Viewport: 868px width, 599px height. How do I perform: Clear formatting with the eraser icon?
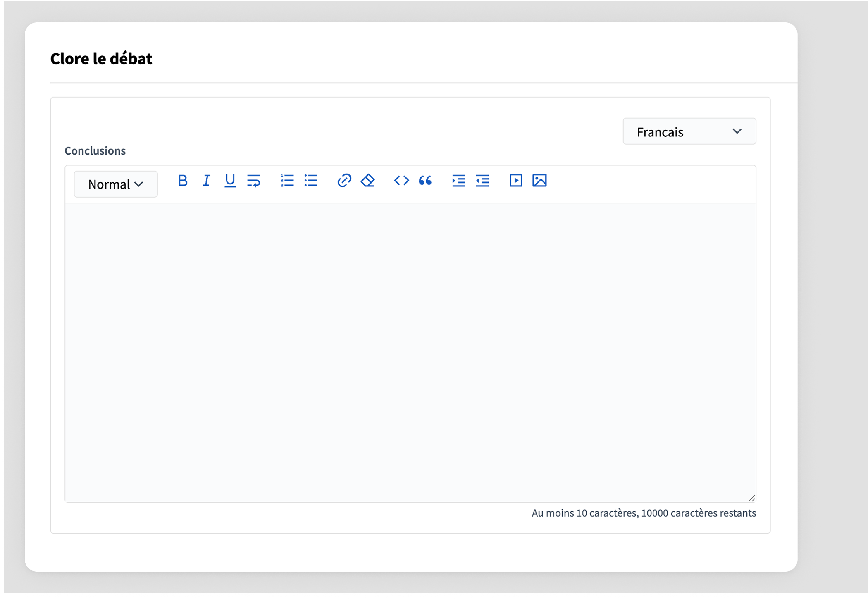pos(368,181)
